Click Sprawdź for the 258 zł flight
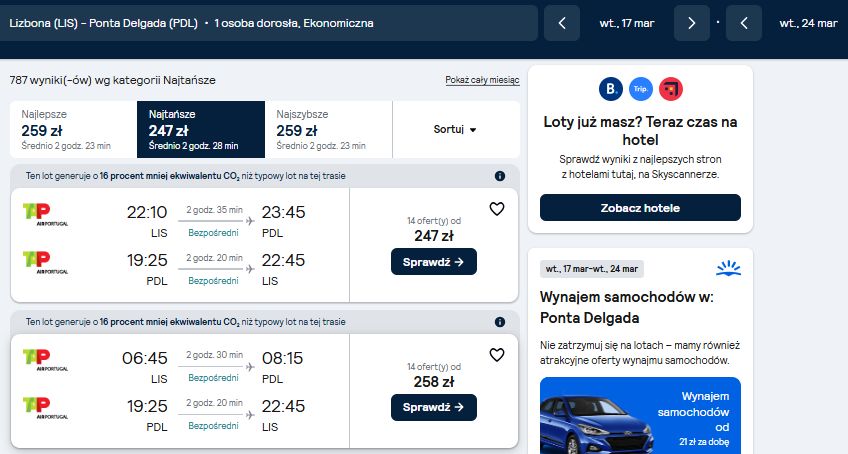The width and height of the screenshot is (848, 454). 434,407
